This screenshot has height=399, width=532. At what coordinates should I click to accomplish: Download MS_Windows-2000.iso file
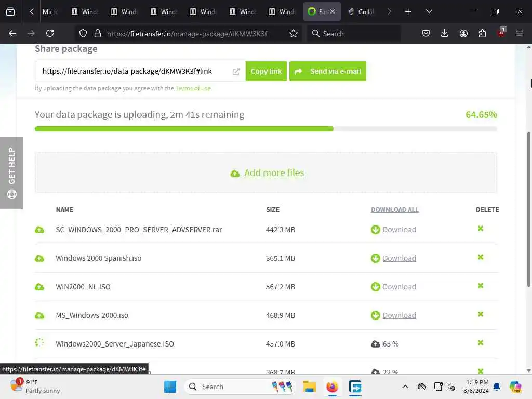[399, 315]
